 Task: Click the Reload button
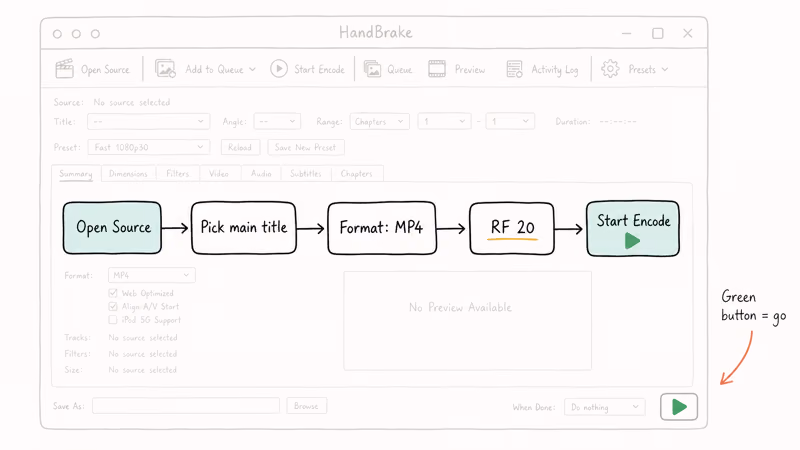[x=240, y=147]
